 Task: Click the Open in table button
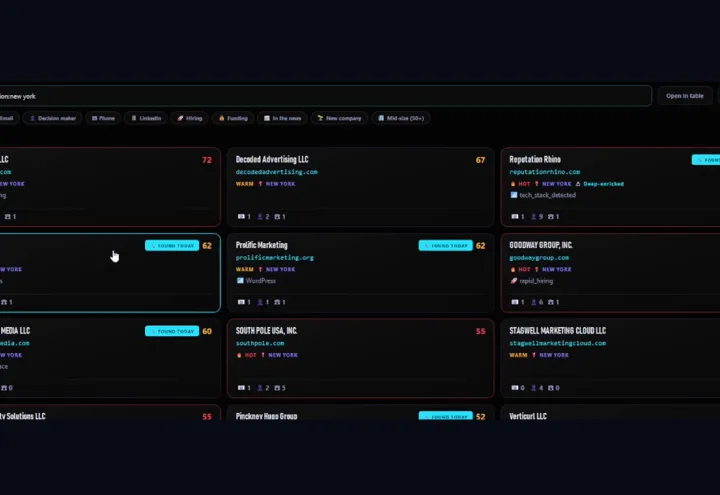(x=685, y=96)
